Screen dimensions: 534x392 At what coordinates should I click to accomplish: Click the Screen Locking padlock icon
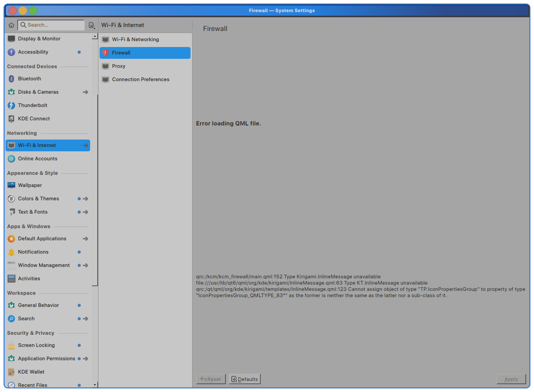(x=11, y=345)
